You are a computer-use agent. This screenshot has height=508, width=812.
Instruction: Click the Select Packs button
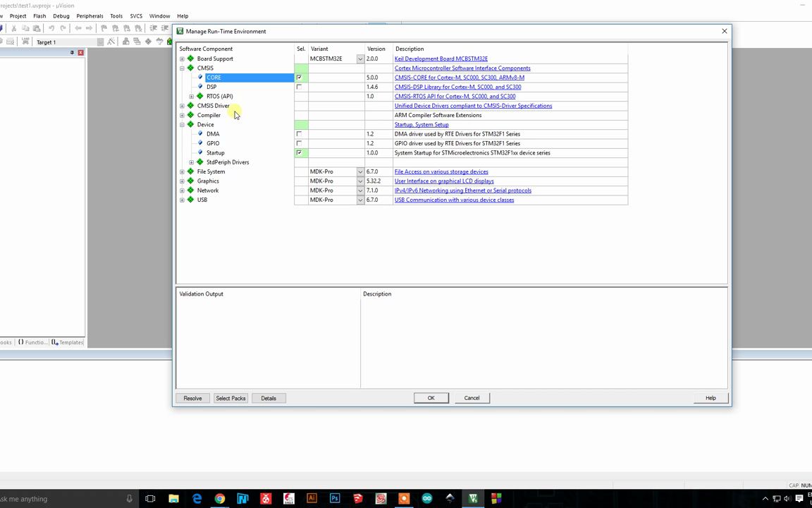(x=230, y=398)
